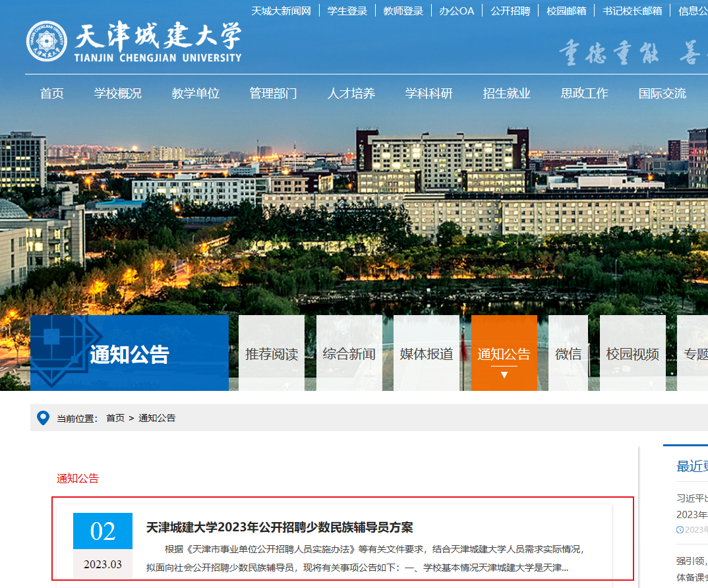
Task: Open the 思政工作 navigation menu
Action: coord(585,94)
